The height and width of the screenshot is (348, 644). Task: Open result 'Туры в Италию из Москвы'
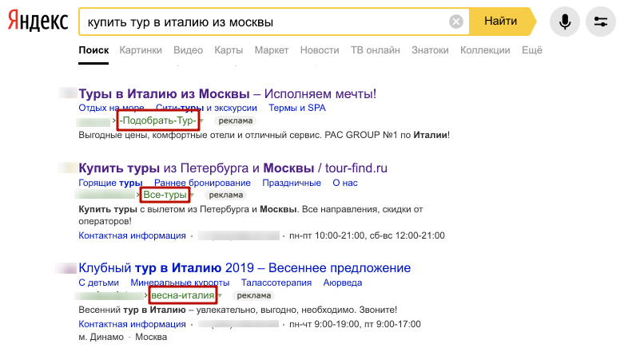point(227,94)
